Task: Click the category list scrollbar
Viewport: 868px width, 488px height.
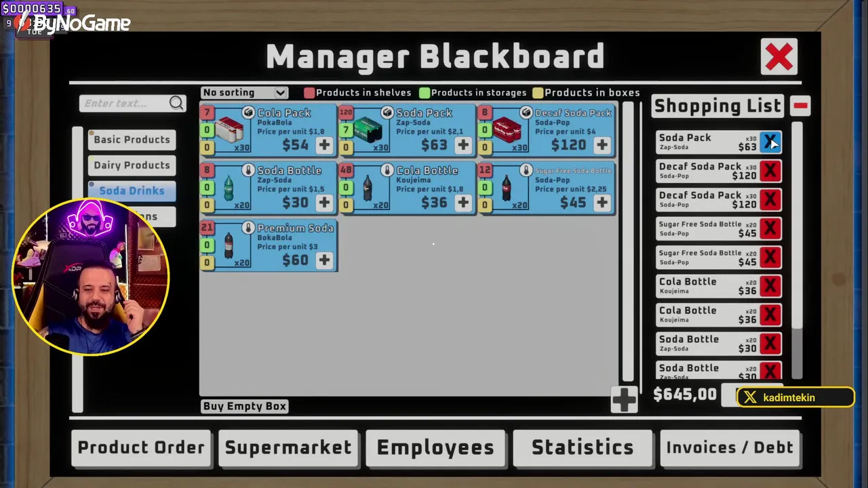Action: click(77, 269)
